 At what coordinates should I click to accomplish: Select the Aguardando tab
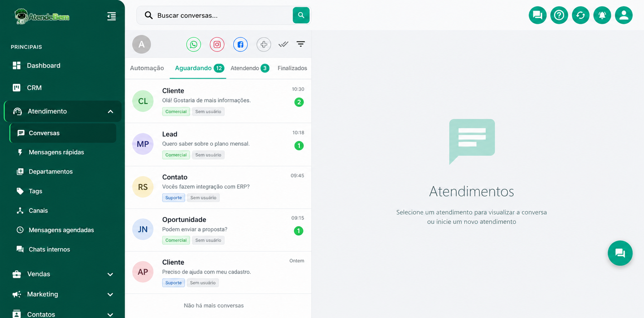pyautogui.click(x=198, y=68)
